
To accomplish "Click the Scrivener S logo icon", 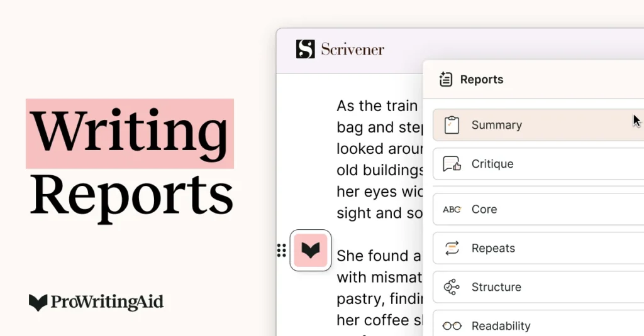I will pos(305,49).
